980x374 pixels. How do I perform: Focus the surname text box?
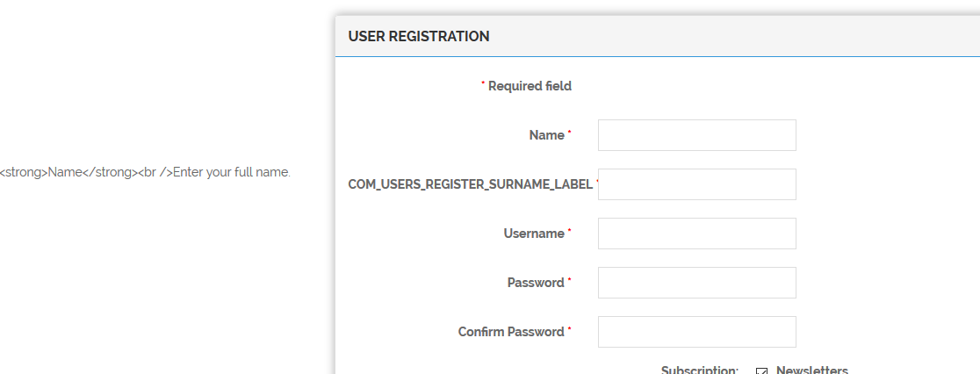point(696,184)
